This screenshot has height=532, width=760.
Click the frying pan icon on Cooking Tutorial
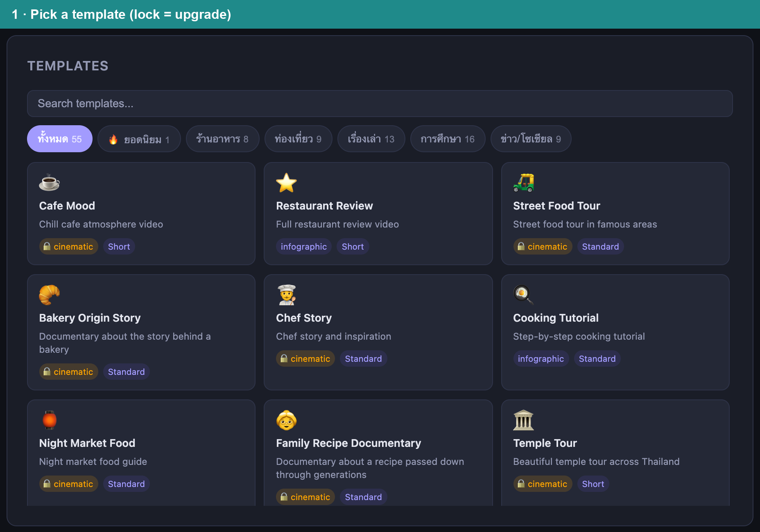[523, 295]
